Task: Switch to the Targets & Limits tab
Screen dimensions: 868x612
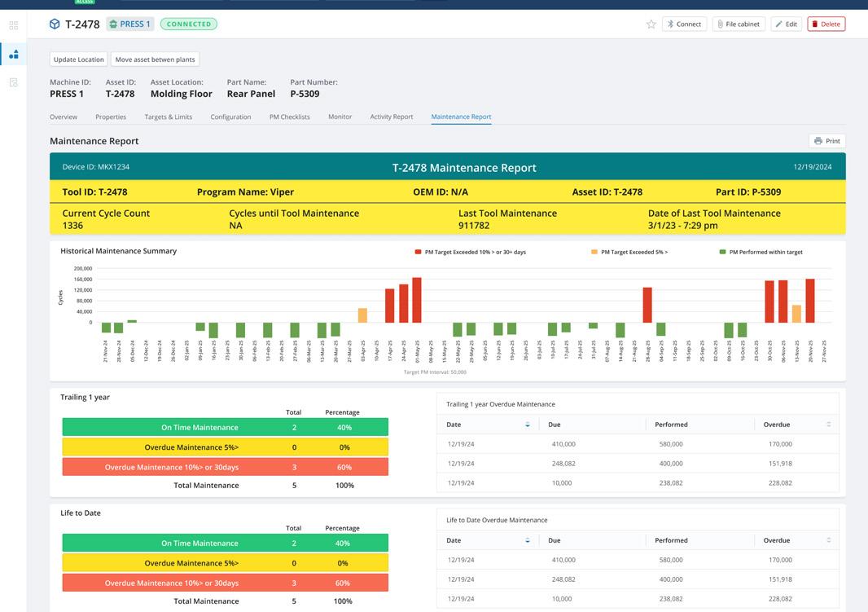Action: pos(168,117)
